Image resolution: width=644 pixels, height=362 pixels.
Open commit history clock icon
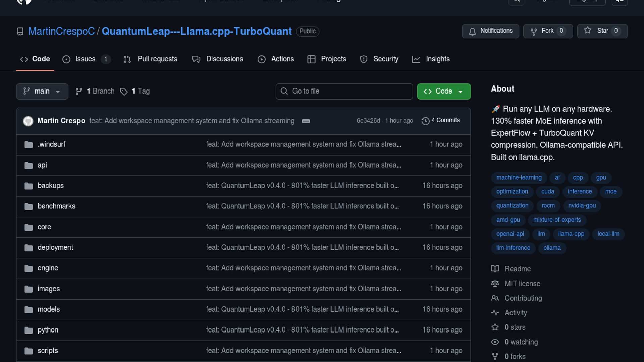425,121
